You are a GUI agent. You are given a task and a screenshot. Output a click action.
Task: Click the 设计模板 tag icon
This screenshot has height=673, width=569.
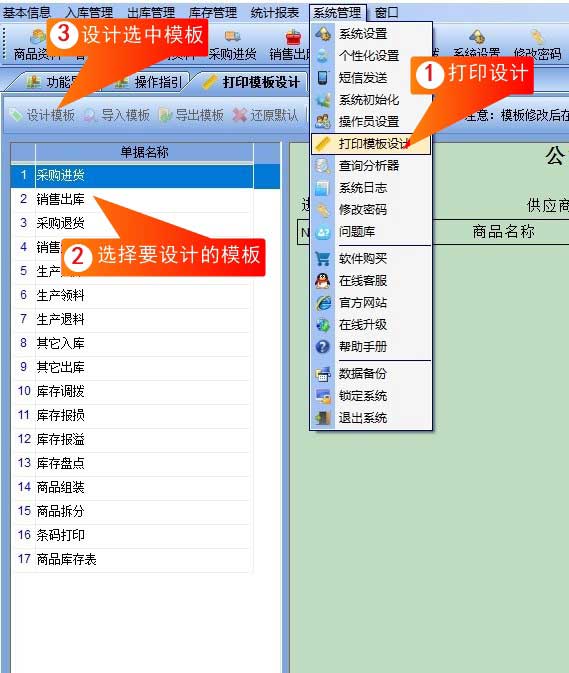pos(16,115)
